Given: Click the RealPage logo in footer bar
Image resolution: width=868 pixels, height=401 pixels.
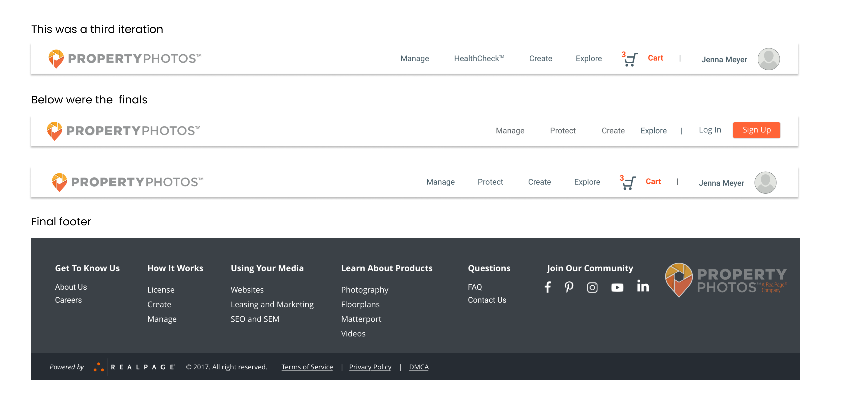Looking at the screenshot, I should (x=134, y=367).
